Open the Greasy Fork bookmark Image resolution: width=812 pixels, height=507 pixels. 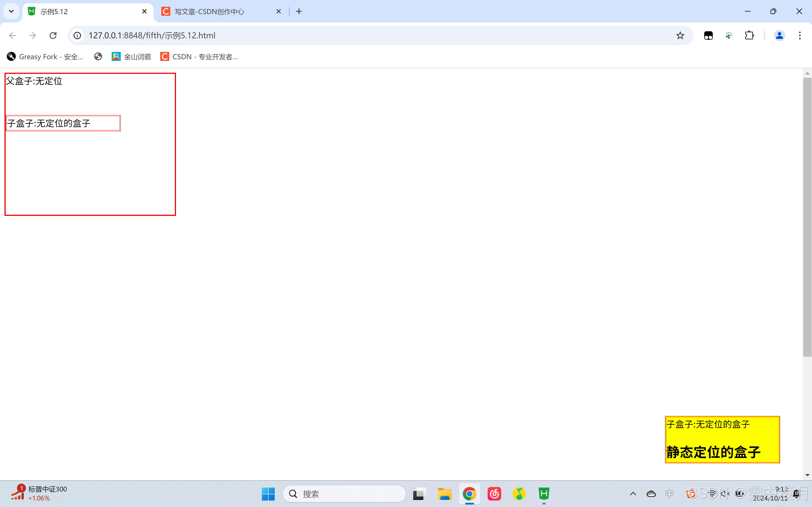45,57
